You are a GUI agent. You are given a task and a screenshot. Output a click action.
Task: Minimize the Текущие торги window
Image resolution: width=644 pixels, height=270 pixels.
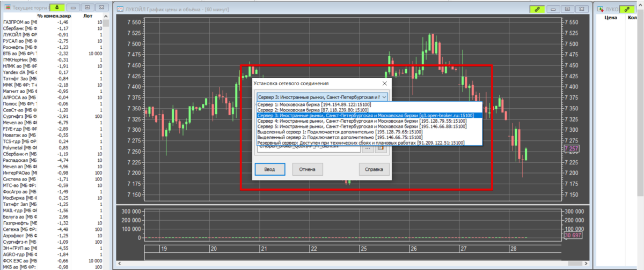tap(74, 8)
